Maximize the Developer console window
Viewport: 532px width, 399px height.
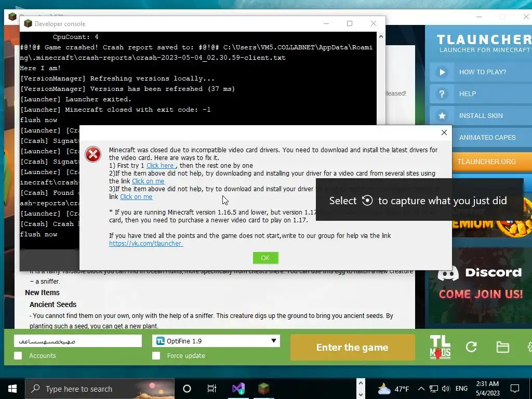pyautogui.click(x=350, y=23)
